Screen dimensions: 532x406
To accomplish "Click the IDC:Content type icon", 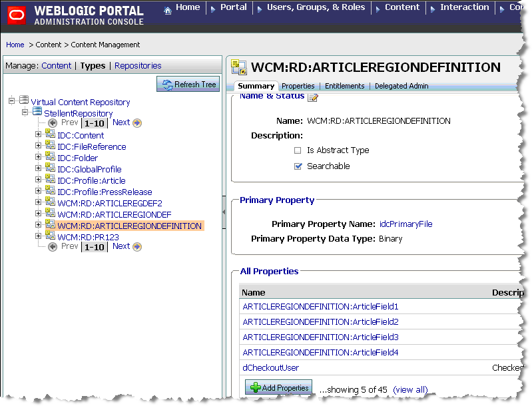I will [50, 133].
